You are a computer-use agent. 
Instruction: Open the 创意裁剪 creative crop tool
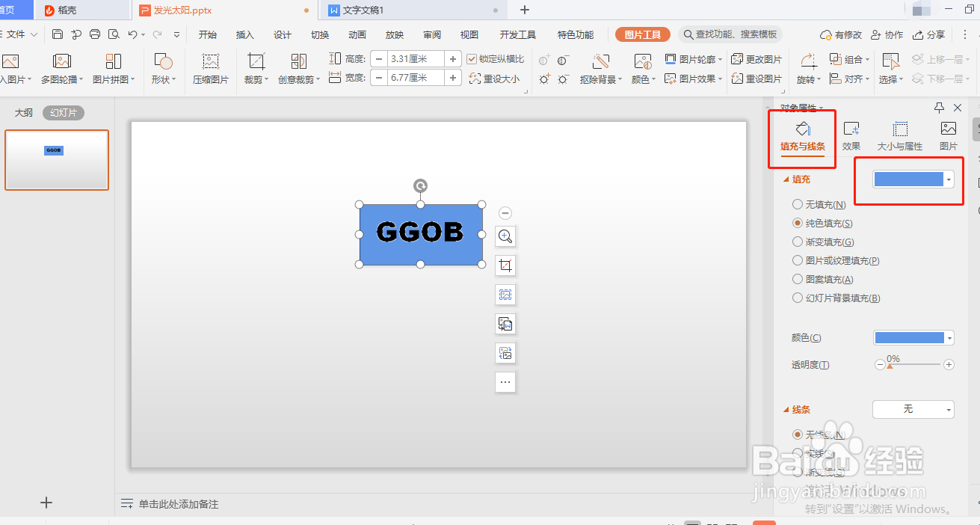[x=299, y=69]
